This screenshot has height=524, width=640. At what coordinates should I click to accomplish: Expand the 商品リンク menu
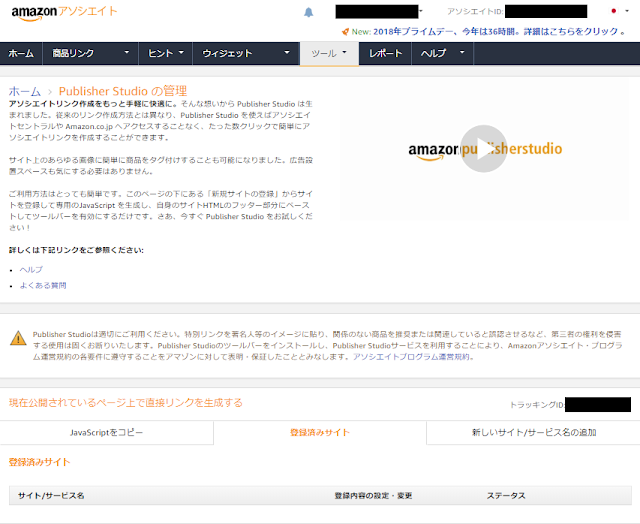pos(90,53)
